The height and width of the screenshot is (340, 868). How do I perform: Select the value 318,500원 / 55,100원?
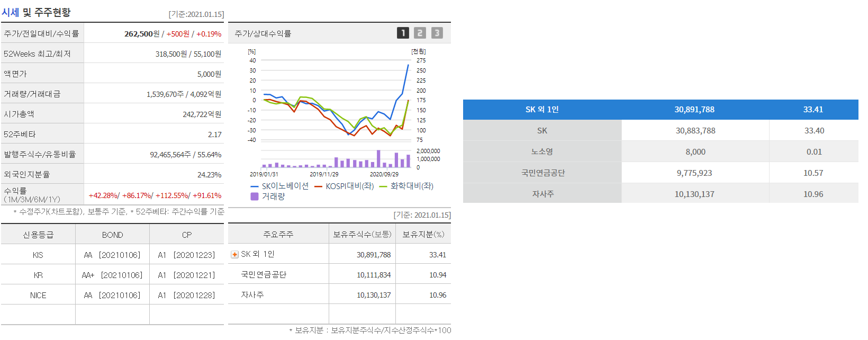(188, 54)
